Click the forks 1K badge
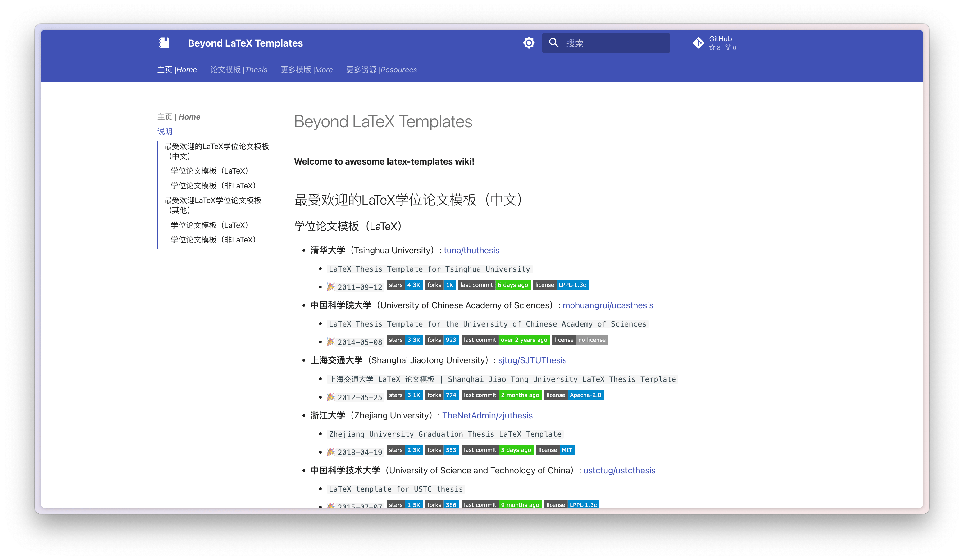 (440, 285)
